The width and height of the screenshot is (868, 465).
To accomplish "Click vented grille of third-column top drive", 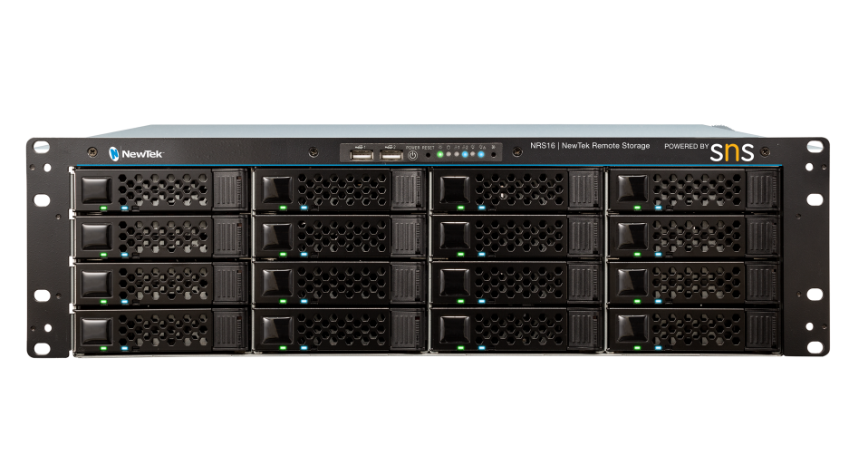I will [519, 189].
